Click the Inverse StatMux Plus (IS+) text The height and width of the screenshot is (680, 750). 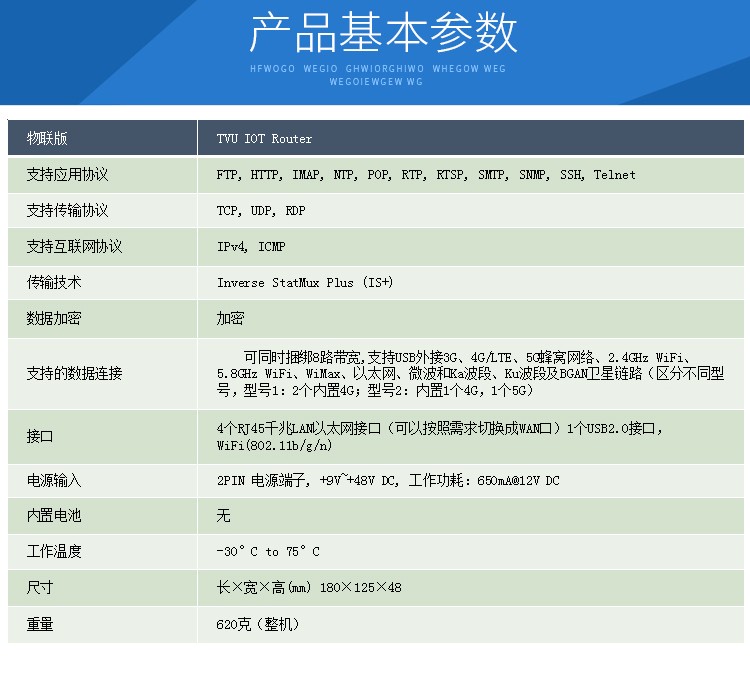(x=304, y=283)
